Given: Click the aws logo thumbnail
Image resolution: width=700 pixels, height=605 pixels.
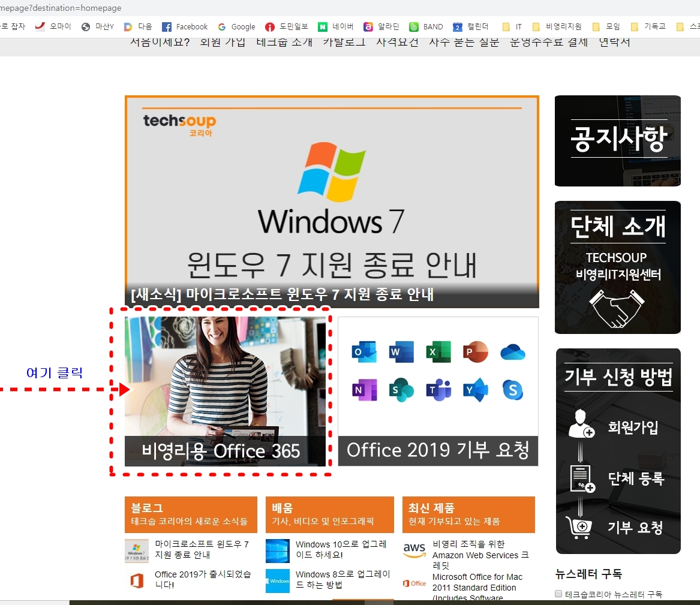Looking at the screenshot, I should point(414,550).
